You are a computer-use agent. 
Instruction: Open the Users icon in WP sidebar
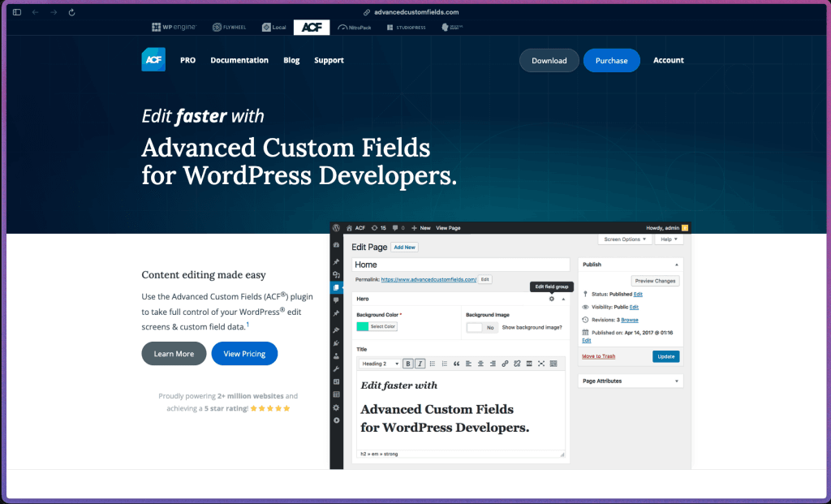tap(336, 356)
